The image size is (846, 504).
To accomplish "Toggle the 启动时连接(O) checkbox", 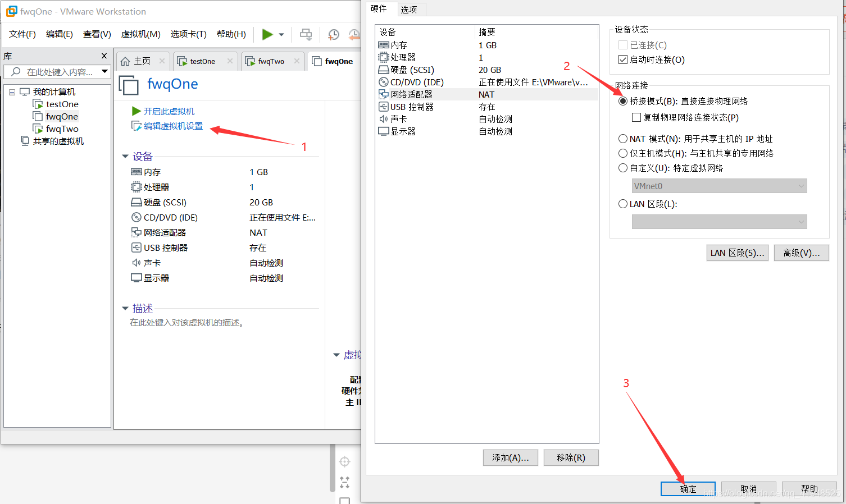I will point(622,59).
